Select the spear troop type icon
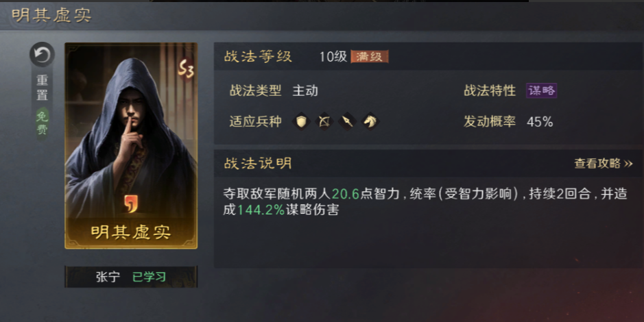Viewport: 644px width, 322px height. click(x=347, y=121)
